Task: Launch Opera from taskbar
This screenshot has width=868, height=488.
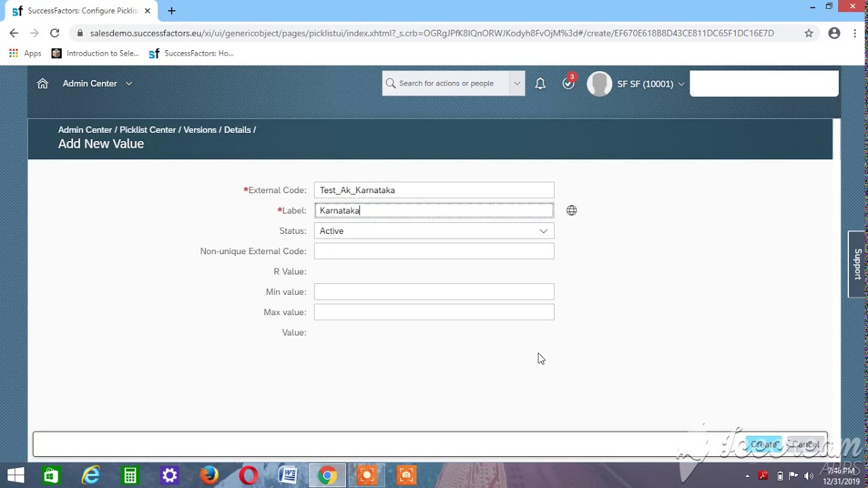Action: [249, 475]
